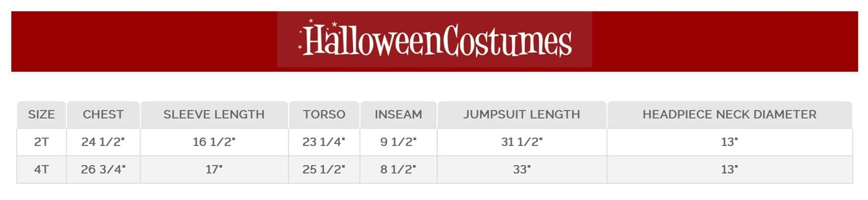Click the 26 3/4" chest value

tap(103, 169)
